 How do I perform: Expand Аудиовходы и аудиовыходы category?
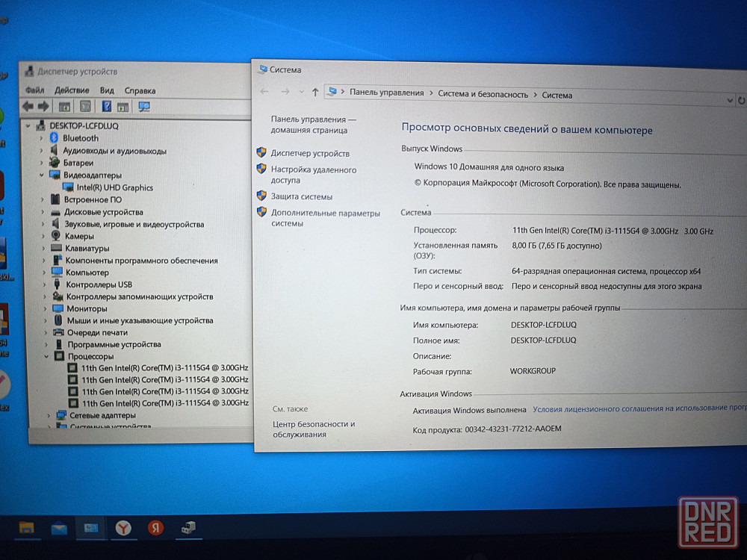[x=41, y=151]
